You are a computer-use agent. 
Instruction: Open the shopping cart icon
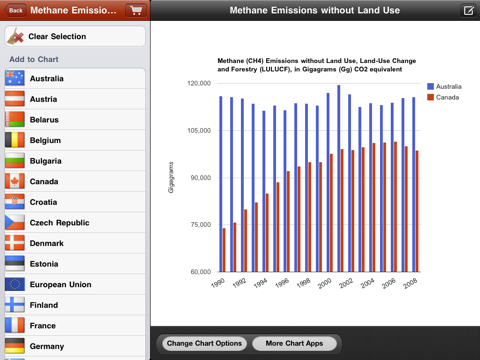pyautogui.click(x=136, y=10)
